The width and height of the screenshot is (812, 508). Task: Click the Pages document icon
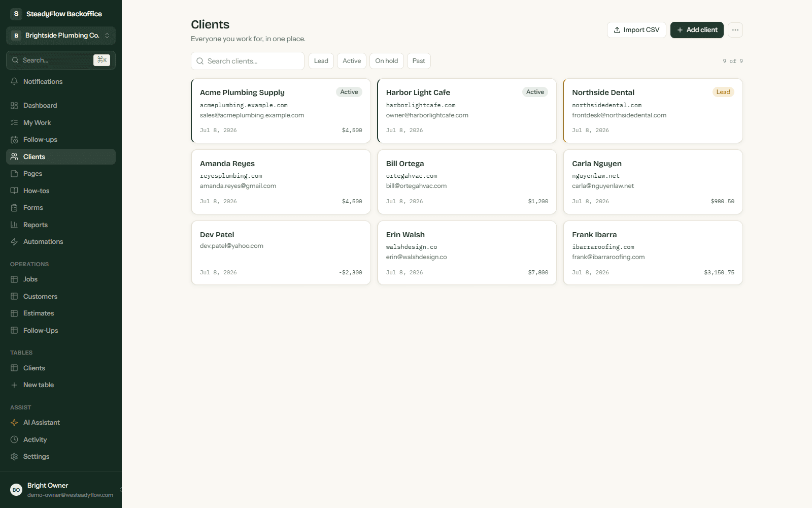(14, 174)
